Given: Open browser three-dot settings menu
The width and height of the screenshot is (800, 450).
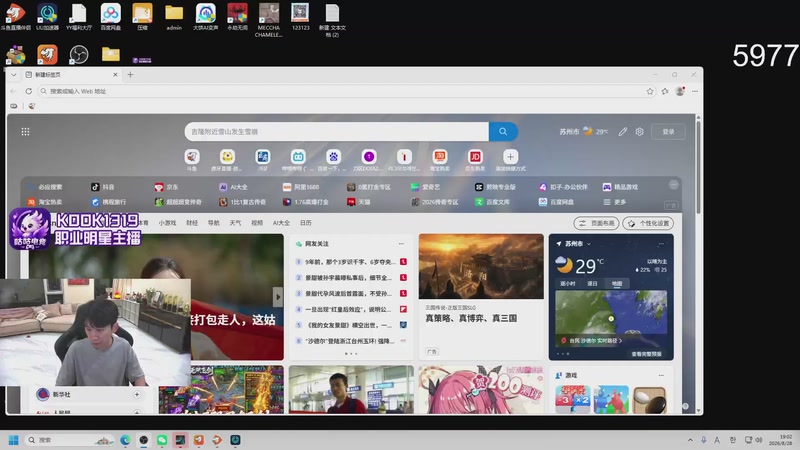Looking at the screenshot, I should (695, 91).
